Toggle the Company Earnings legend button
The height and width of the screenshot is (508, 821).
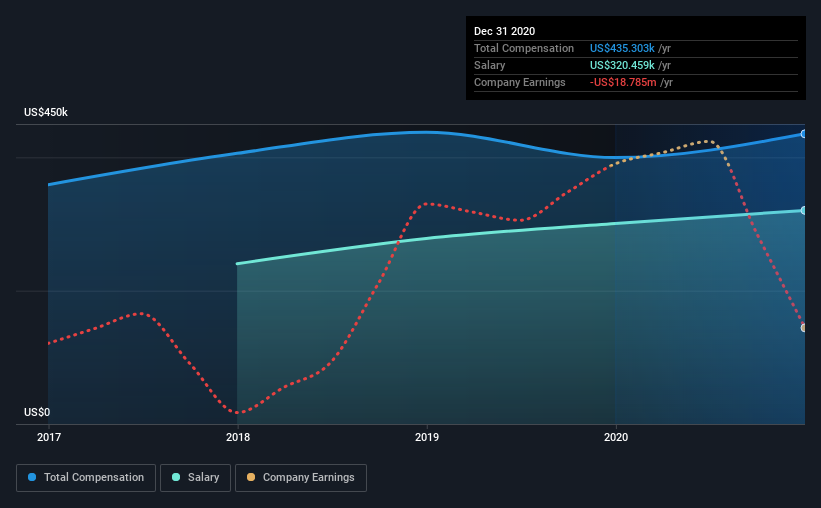pos(301,478)
